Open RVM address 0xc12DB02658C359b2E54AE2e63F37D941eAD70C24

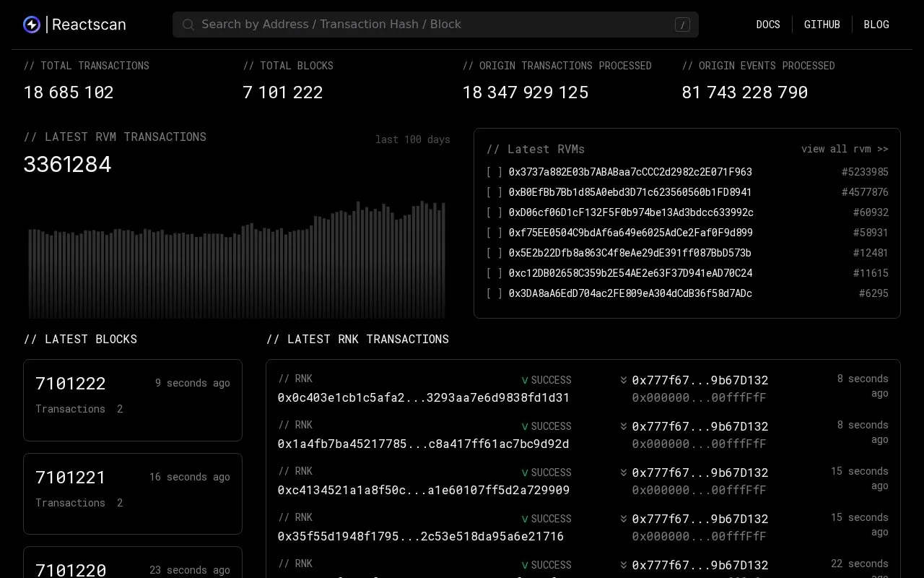click(x=630, y=273)
